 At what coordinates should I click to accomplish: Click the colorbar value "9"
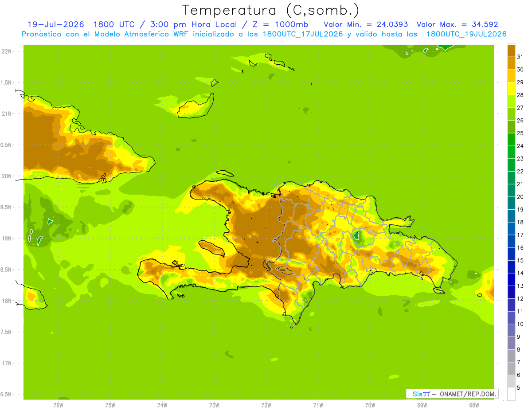click(x=519, y=337)
